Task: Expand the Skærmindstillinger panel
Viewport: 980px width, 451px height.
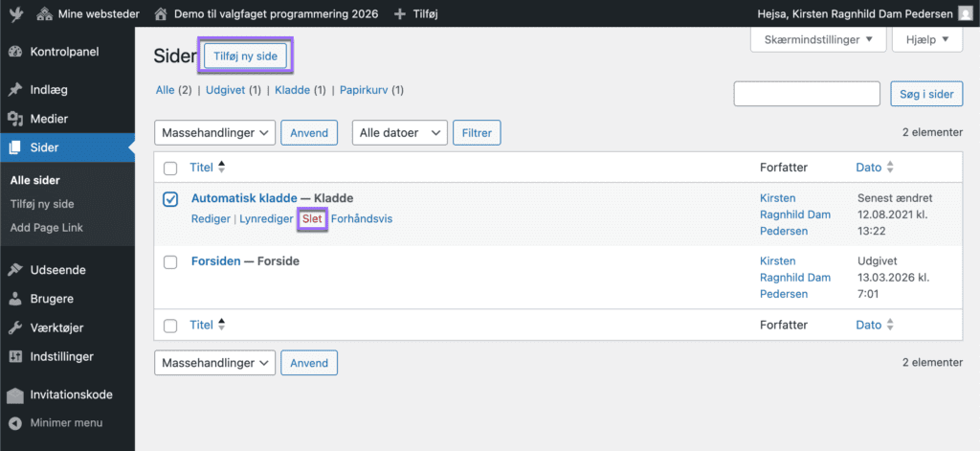Action: pos(817,40)
